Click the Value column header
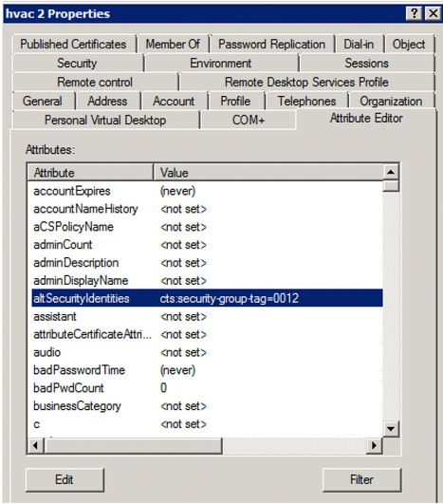This screenshot has height=504, width=443. pos(268,173)
